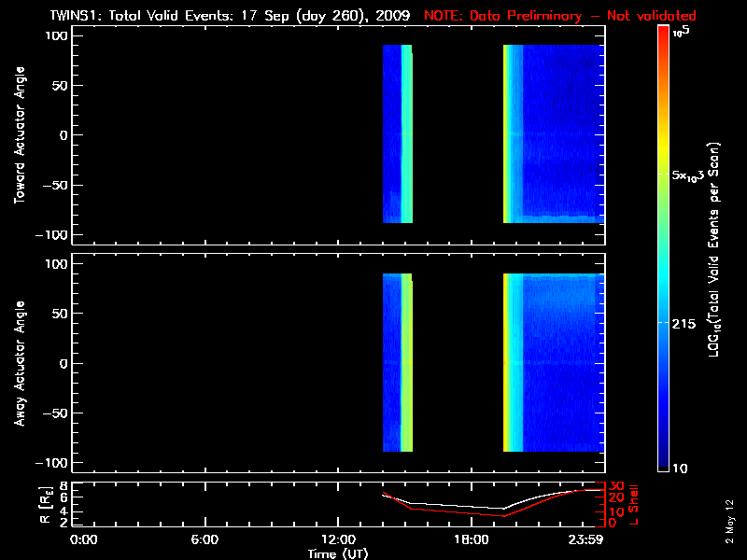Click the wide late-day data block in Away panel
747x560 pixels.
tap(553, 364)
